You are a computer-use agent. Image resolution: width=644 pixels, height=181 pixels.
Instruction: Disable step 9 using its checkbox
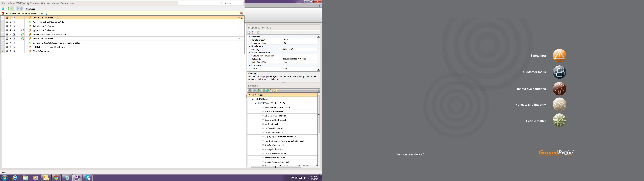[x=14, y=51]
